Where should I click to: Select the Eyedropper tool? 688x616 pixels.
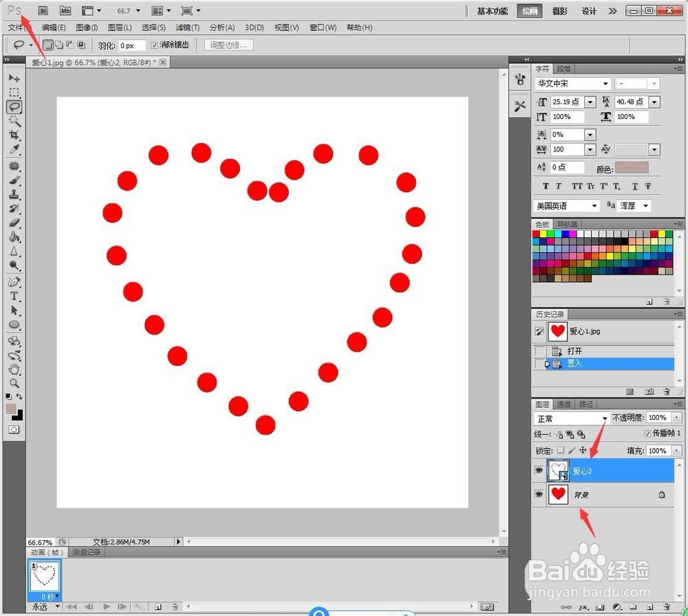[x=14, y=149]
